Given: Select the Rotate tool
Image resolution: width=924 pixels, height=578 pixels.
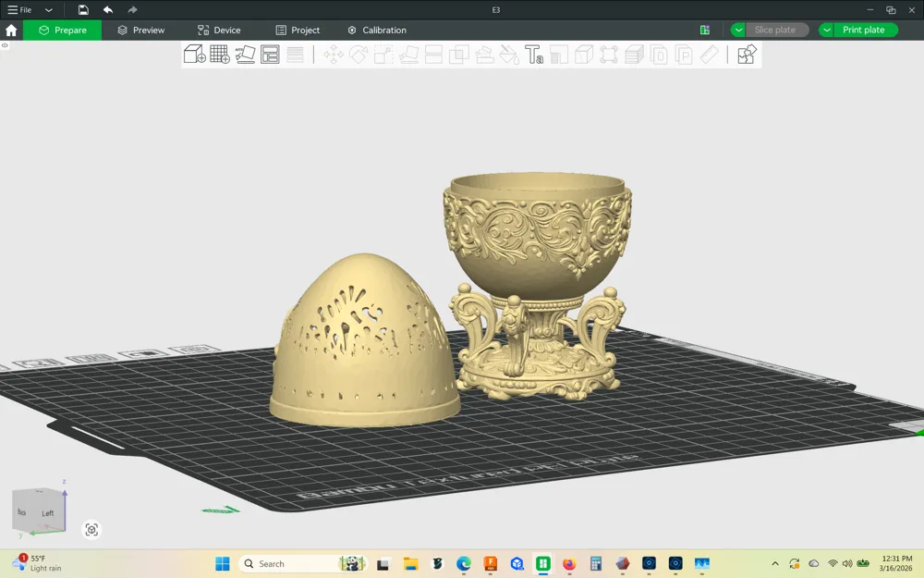Looking at the screenshot, I should [359, 55].
